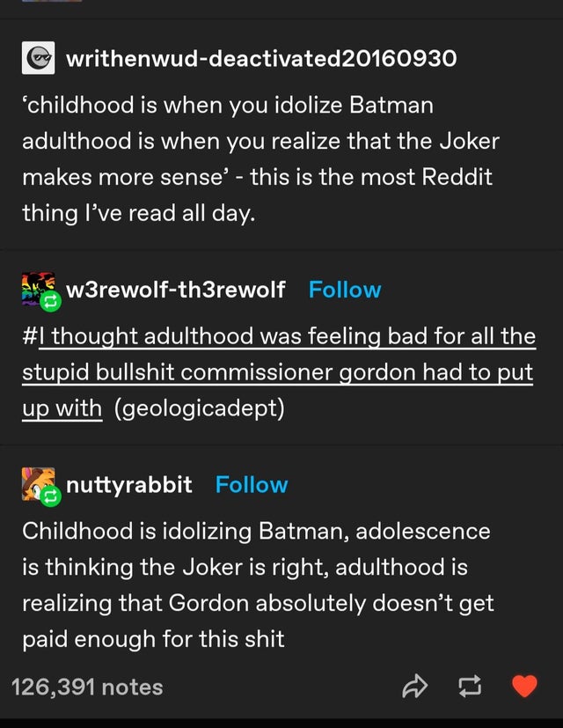Tap the geologicadept attribution text
This screenshot has width=563, height=728.
[x=199, y=408]
